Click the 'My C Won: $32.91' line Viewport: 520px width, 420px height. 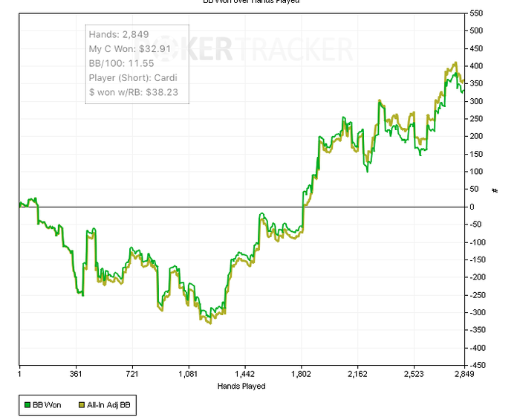[x=130, y=49]
